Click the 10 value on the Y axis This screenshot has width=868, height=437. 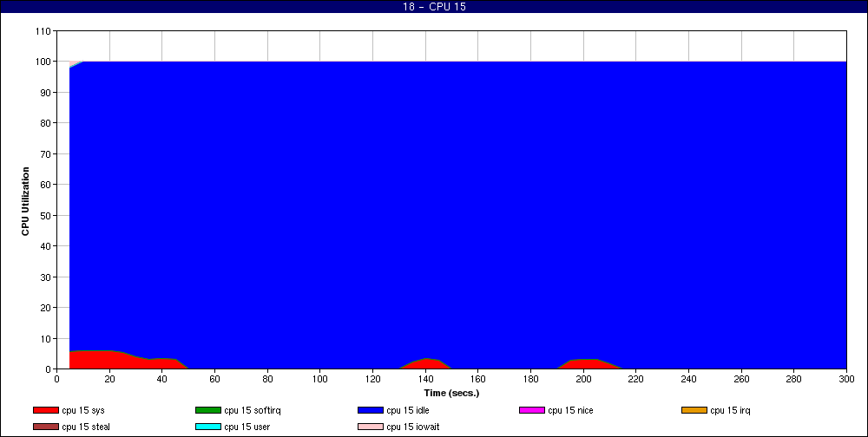point(46,338)
